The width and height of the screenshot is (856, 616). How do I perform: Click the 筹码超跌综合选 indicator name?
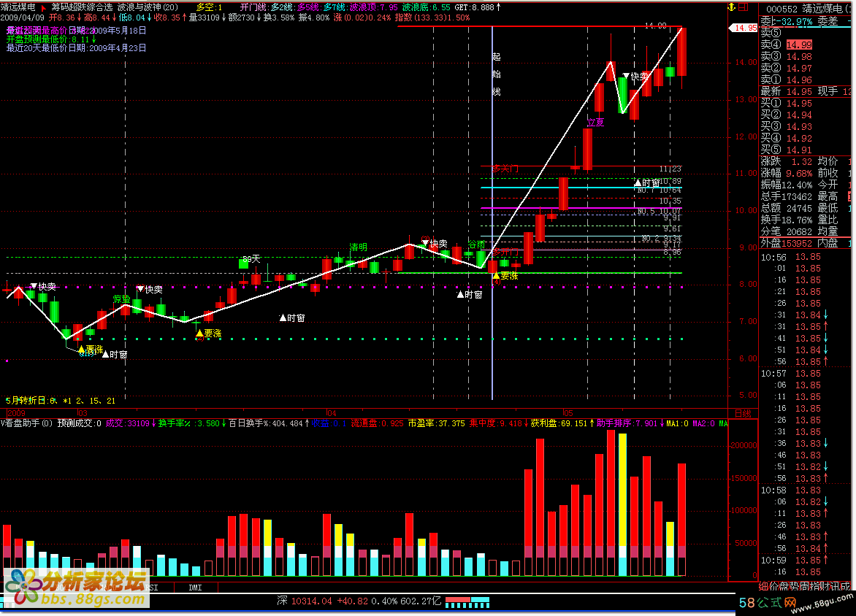pyautogui.click(x=82, y=7)
